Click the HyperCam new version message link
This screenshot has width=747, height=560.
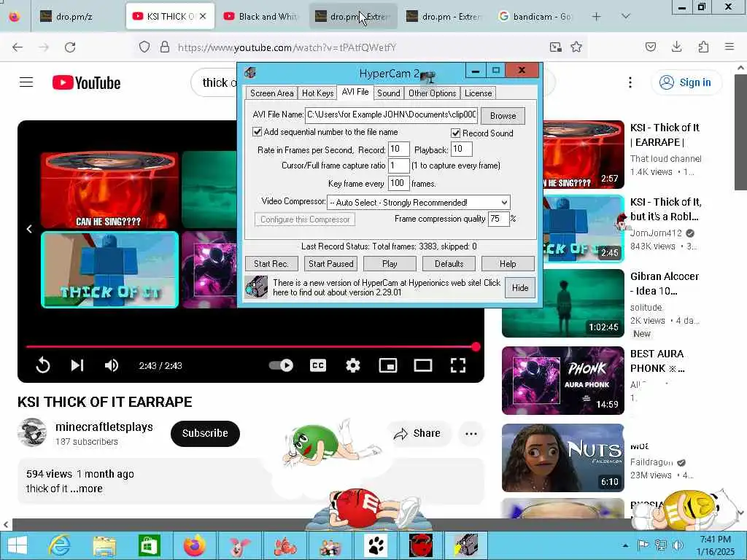387,287
